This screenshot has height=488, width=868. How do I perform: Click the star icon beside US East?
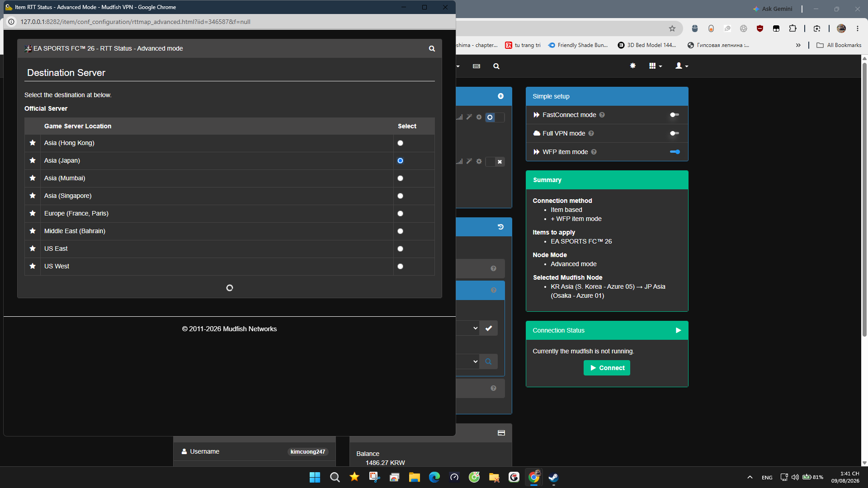(33, 249)
